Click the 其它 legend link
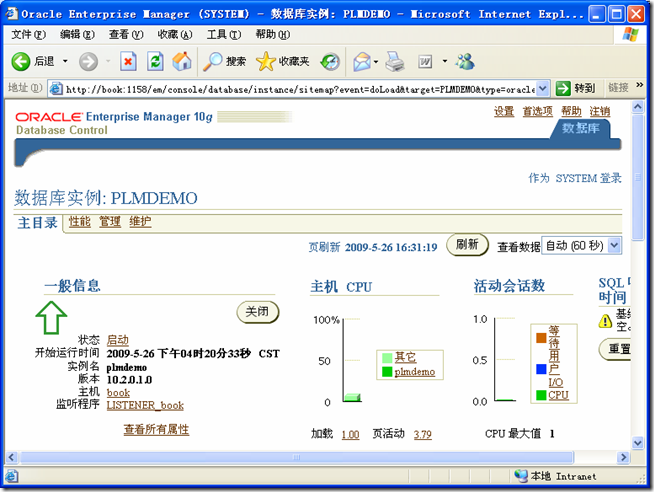The width and height of the screenshot is (655, 492). (405, 357)
